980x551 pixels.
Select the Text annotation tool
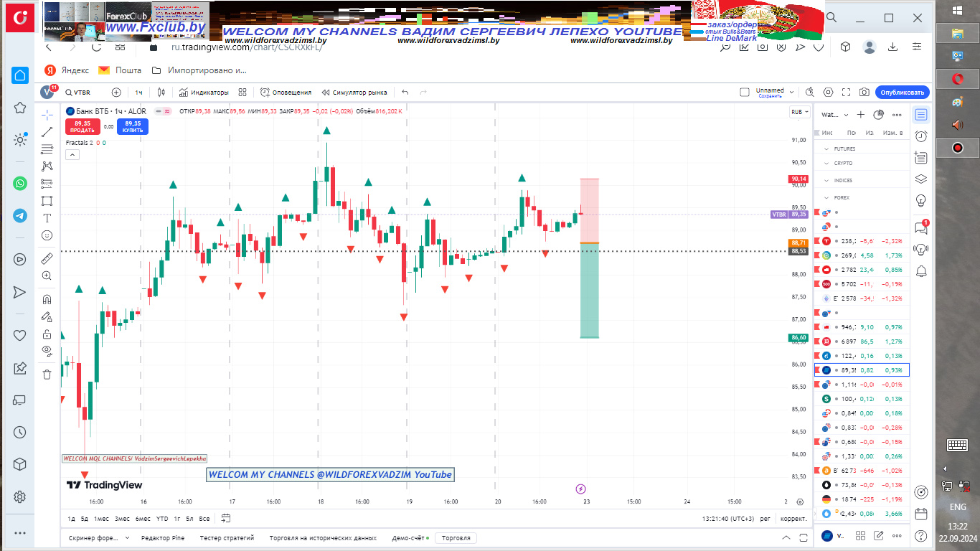[x=47, y=218]
